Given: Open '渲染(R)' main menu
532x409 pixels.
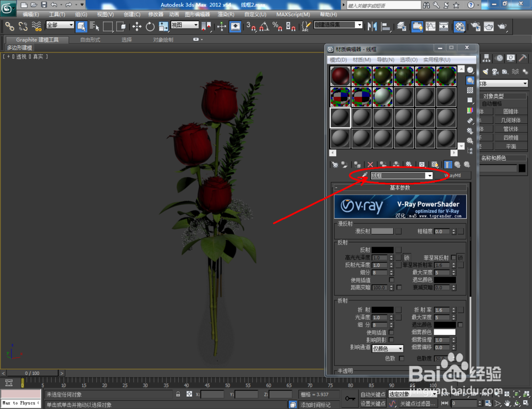Looking at the screenshot, I should click(226, 14).
